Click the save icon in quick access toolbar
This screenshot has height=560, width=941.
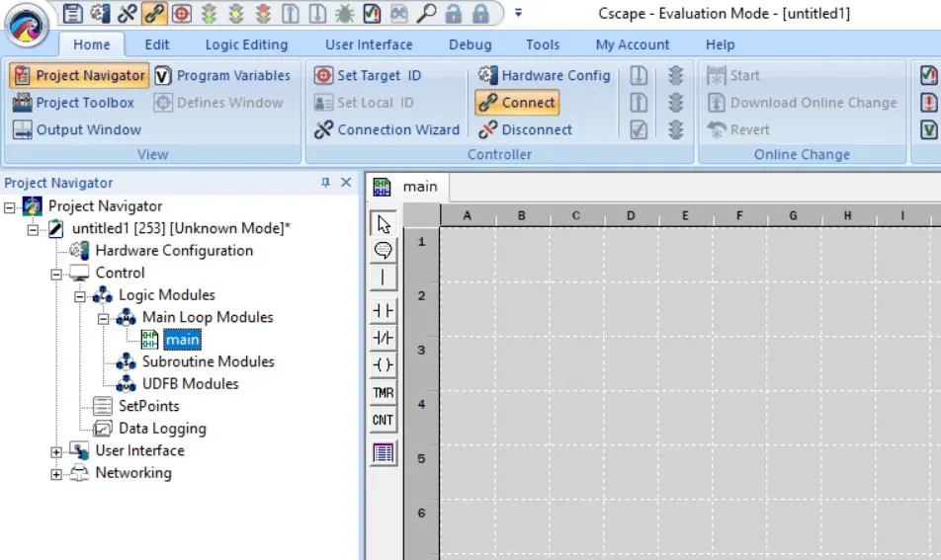(x=73, y=14)
